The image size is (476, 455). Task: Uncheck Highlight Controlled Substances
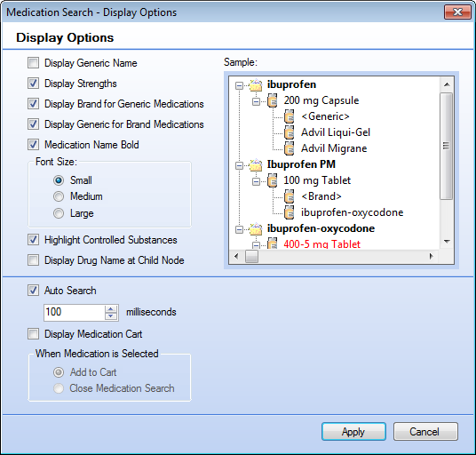(34, 240)
